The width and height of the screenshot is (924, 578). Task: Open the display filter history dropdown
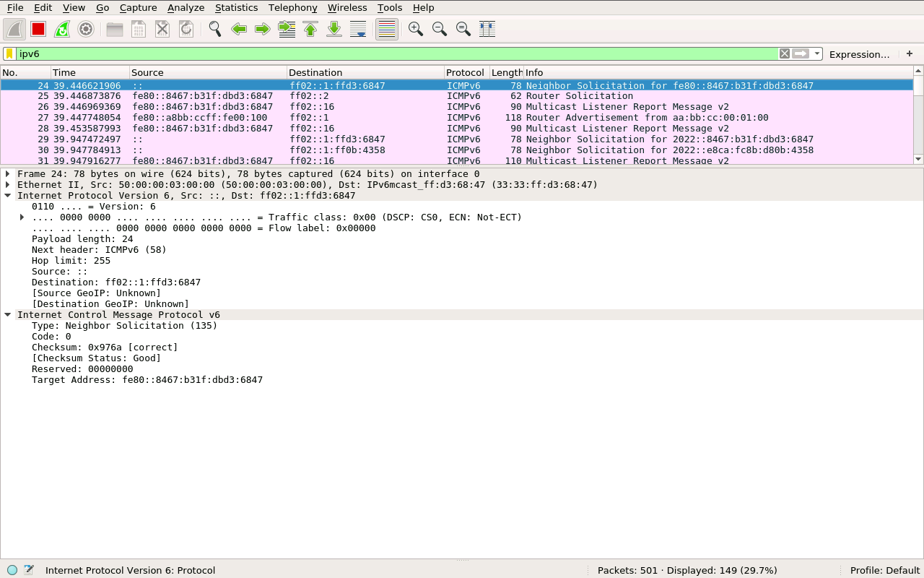coord(817,54)
